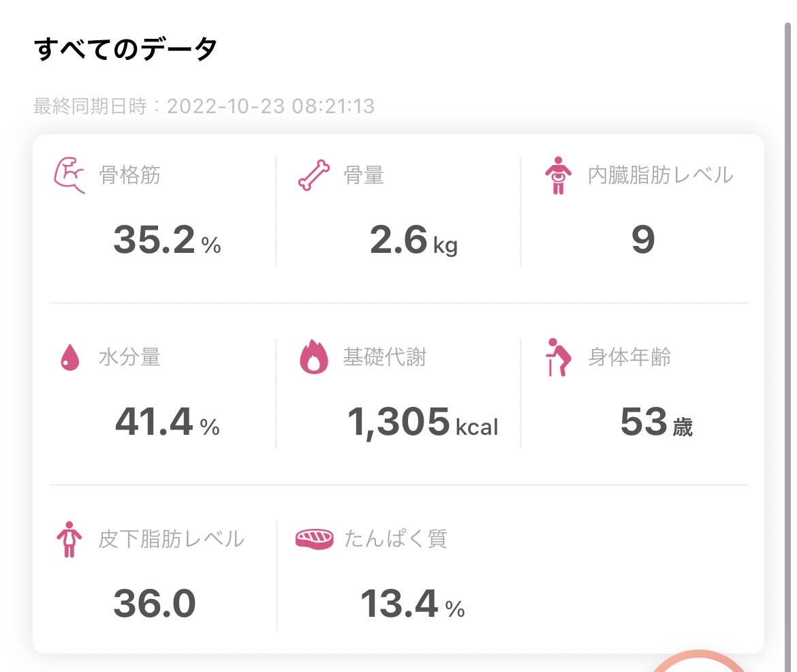Tap the basal metabolism flame icon
The height and width of the screenshot is (672, 797).
pos(313,356)
